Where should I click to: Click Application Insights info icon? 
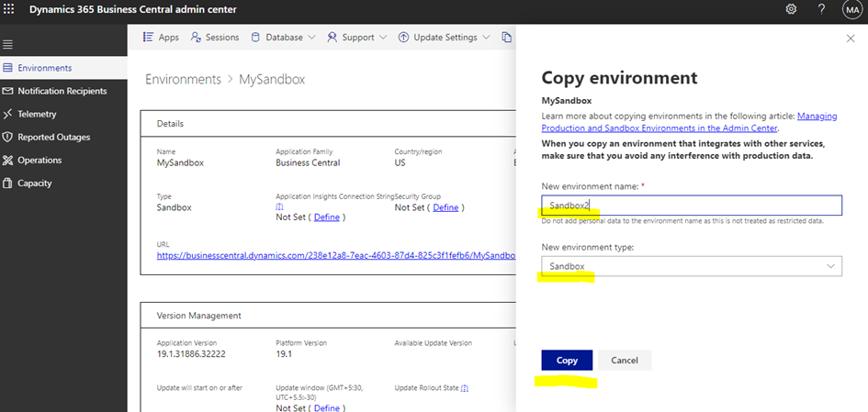279,206
